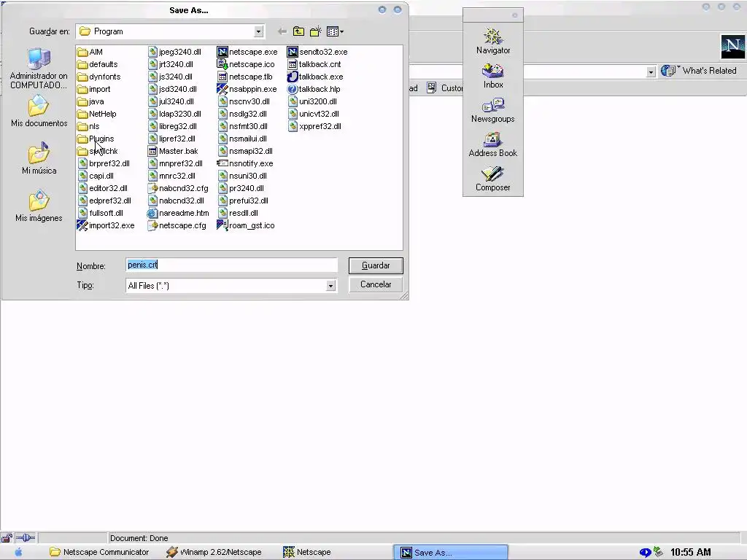Screen dimensions: 747x560
Task: Click the blue tray icon near clock
Action: click(x=645, y=552)
